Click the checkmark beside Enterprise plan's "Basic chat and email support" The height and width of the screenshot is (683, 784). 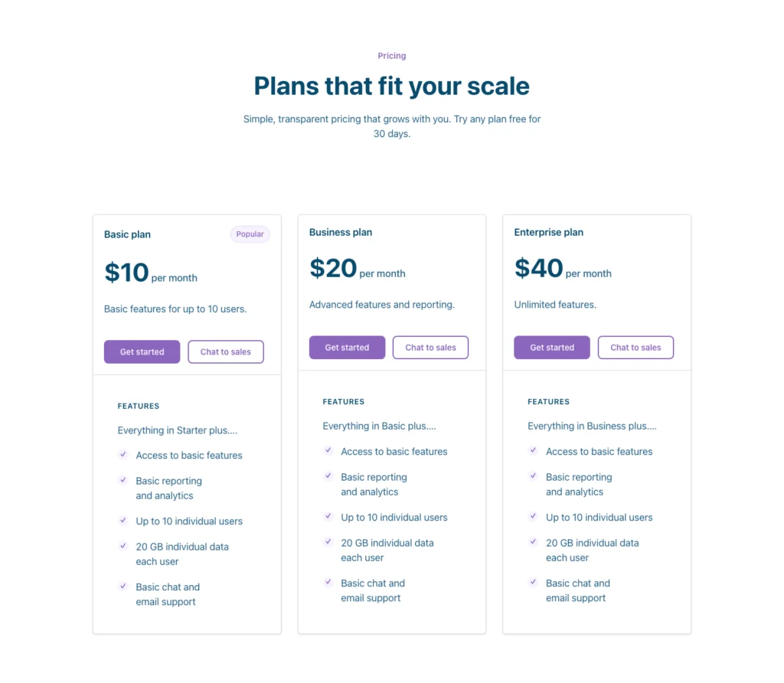pyautogui.click(x=533, y=583)
